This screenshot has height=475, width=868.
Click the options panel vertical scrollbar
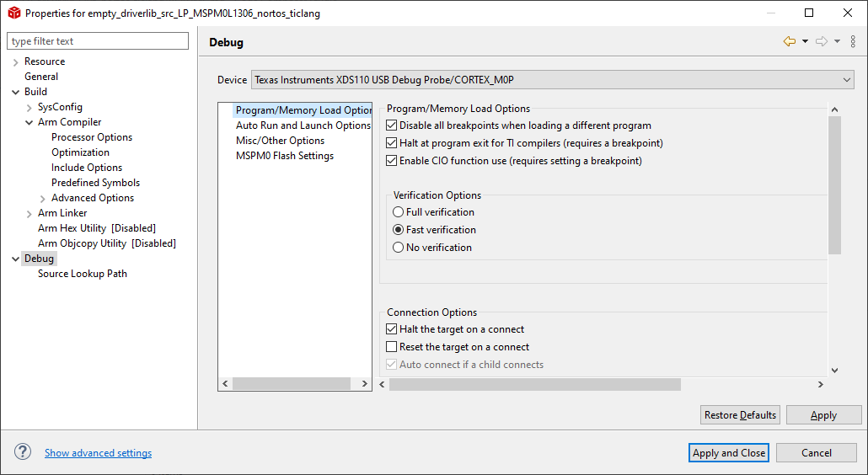[x=834, y=185]
